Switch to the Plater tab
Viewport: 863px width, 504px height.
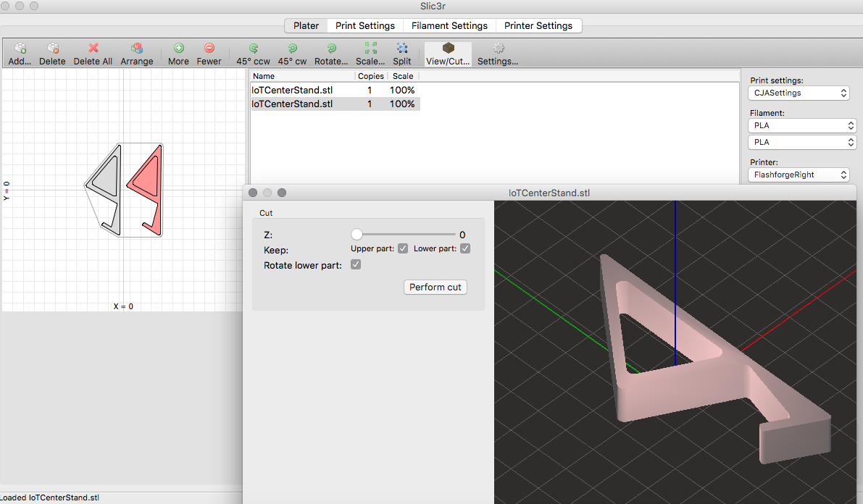pyautogui.click(x=306, y=26)
